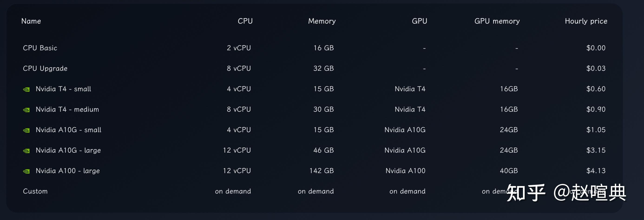Click the GPU column header
Screen dimensions: 644x220
click(419, 21)
